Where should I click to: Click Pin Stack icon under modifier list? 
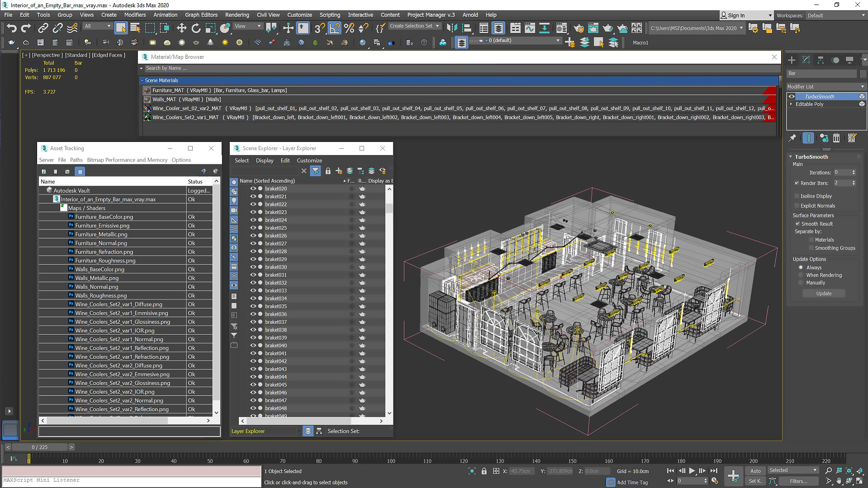pos(793,138)
